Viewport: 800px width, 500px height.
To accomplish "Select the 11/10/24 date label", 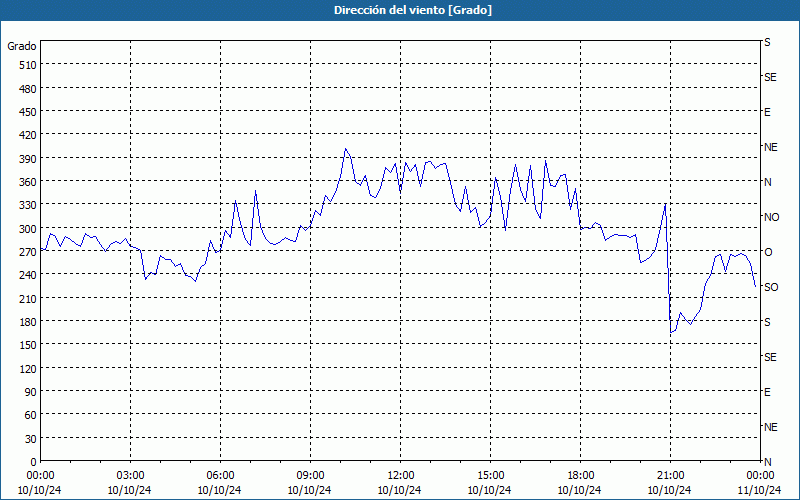I will [x=759, y=490].
